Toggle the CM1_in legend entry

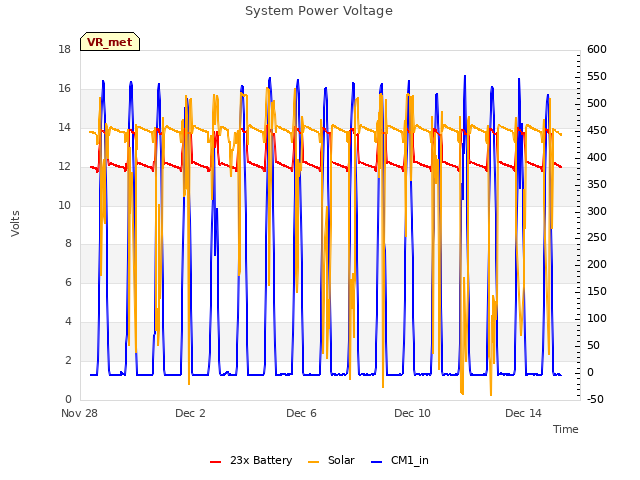pos(400,460)
